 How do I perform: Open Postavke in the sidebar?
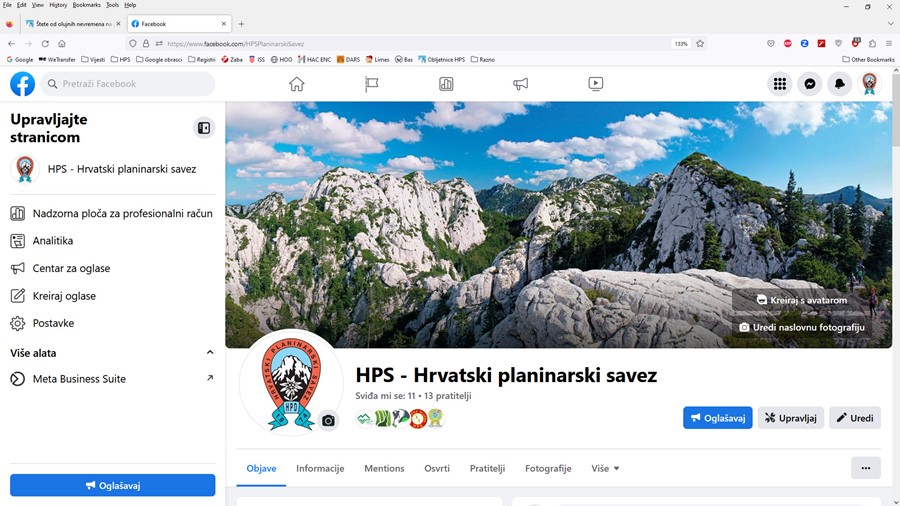[112, 323]
